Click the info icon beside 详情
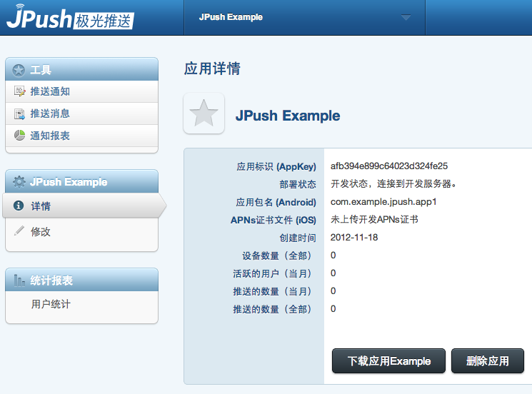 coord(19,206)
